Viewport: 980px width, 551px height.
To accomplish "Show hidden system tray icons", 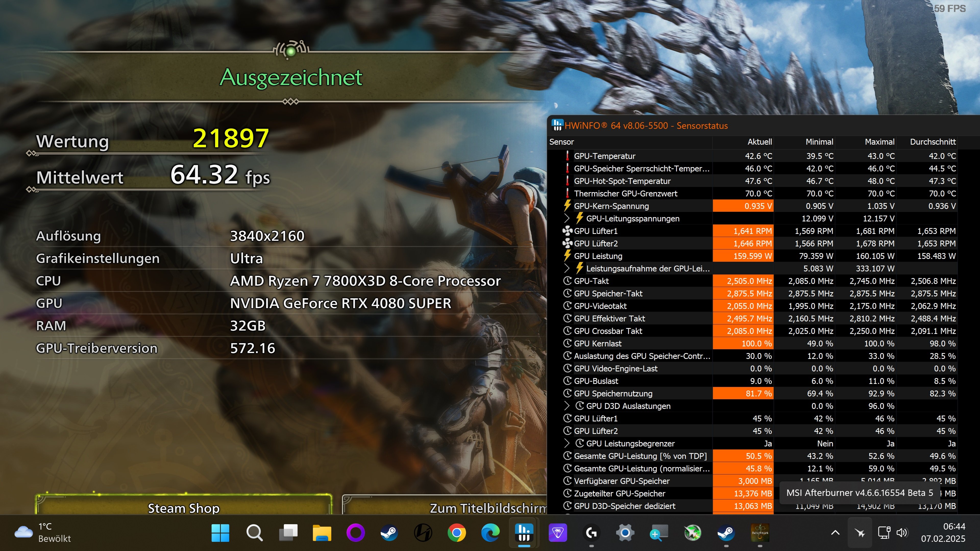I will 835,532.
